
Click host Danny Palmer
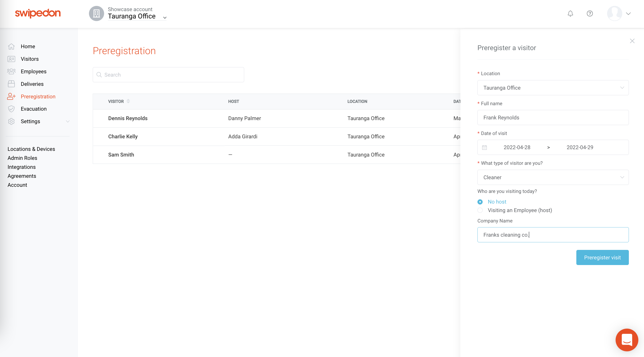(244, 118)
